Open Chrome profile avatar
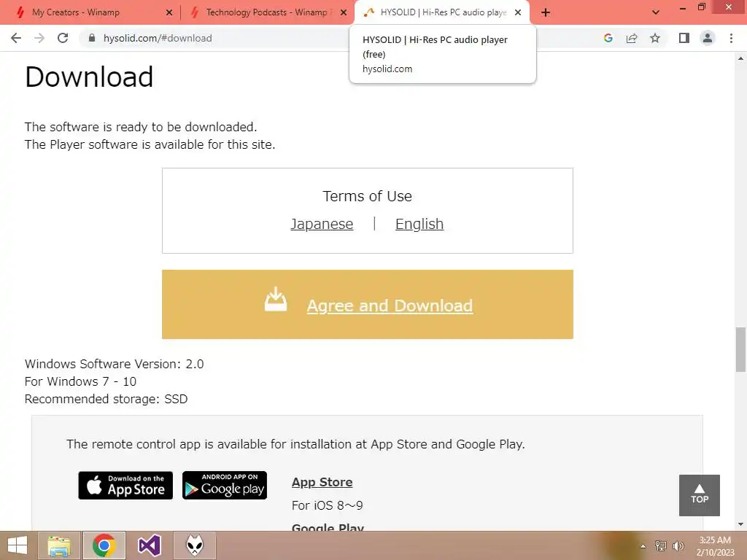 [x=708, y=38]
